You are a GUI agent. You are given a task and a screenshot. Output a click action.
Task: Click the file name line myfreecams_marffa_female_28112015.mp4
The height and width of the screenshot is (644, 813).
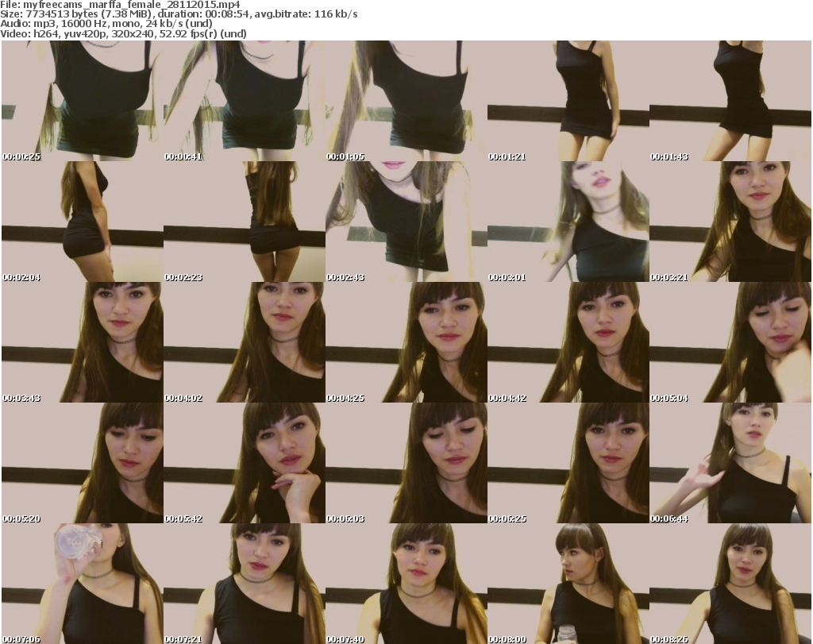(x=121, y=5)
